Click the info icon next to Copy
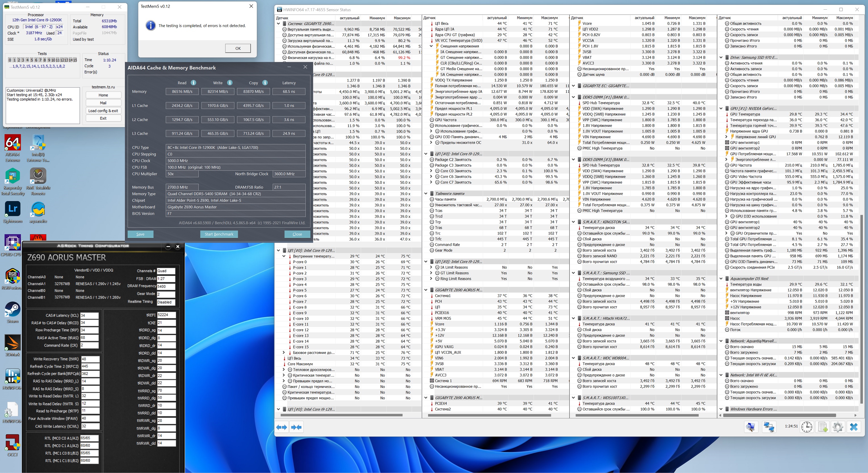The height and width of the screenshot is (473, 868). pos(265,83)
